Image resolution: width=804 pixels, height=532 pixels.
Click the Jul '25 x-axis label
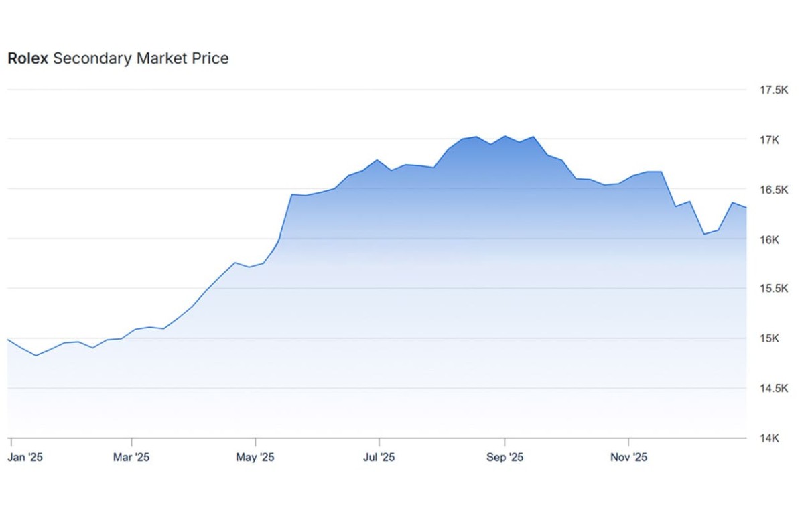coord(379,458)
